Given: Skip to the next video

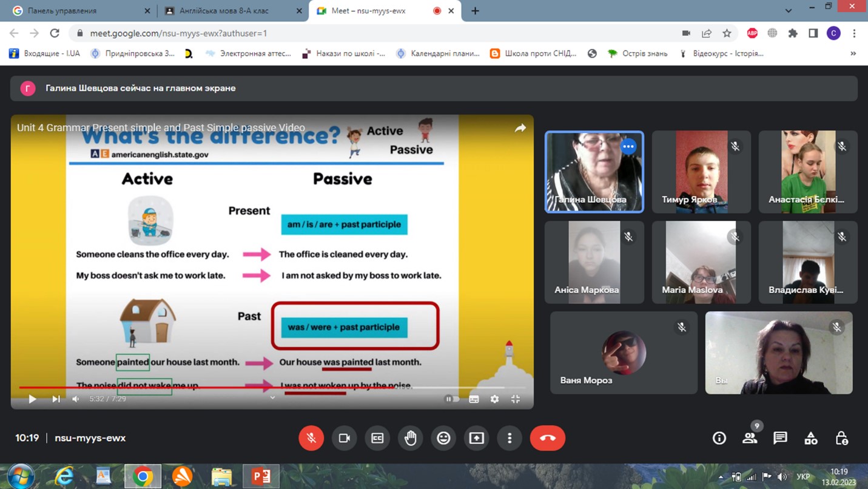Looking at the screenshot, I should point(56,399).
